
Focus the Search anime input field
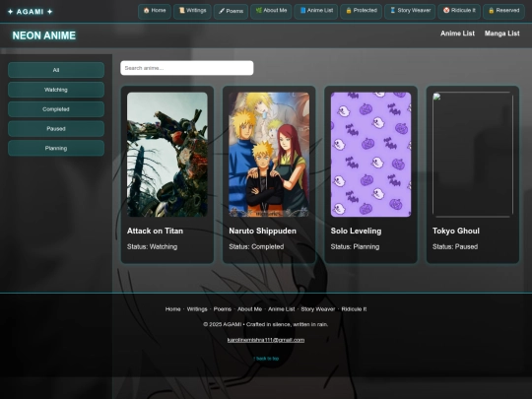click(187, 68)
